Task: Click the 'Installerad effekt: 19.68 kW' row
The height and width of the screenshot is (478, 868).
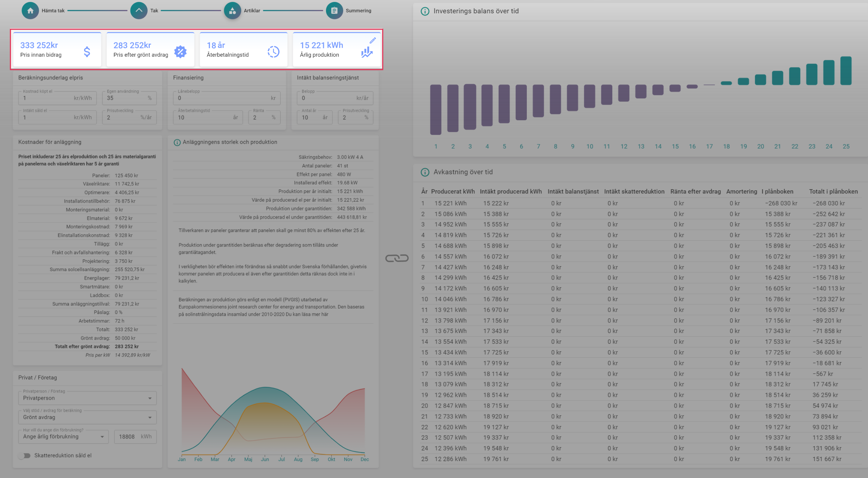Action: click(273, 183)
